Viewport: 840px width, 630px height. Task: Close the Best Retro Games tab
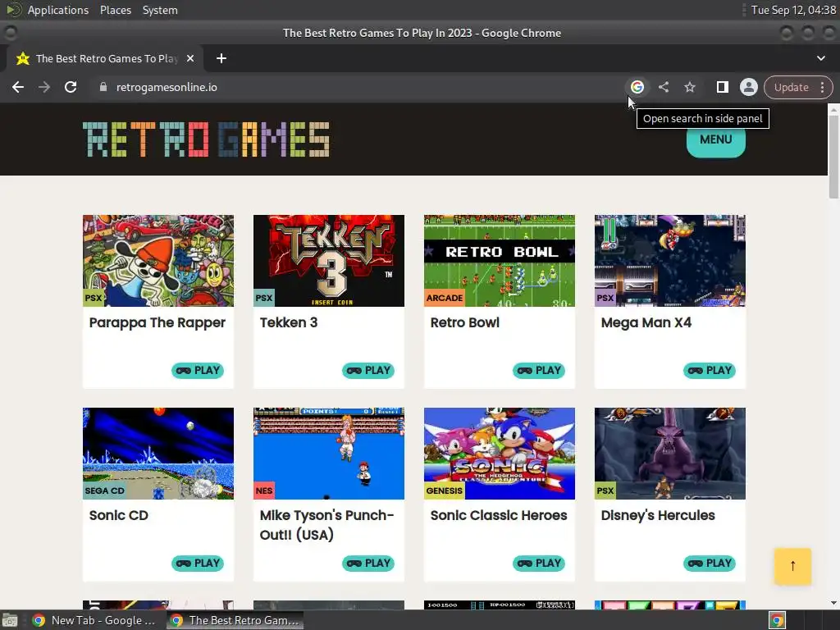click(x=190, y=58)
